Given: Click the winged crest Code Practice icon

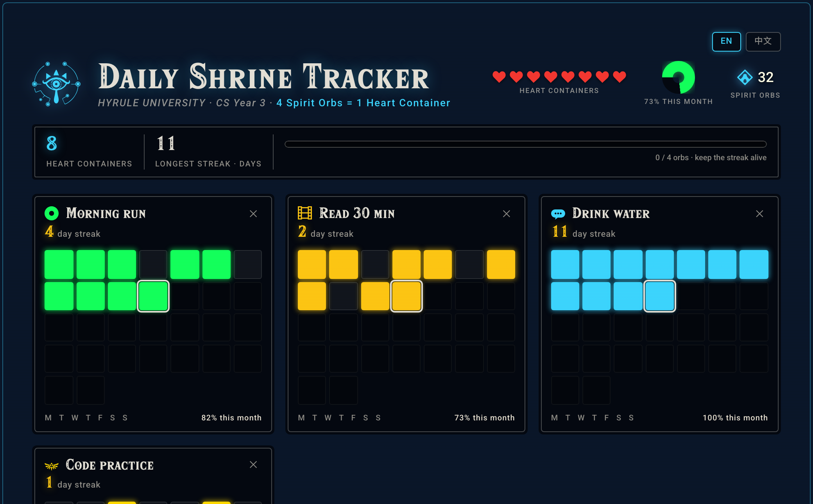Looking at the screenshot, I should 52,466.
